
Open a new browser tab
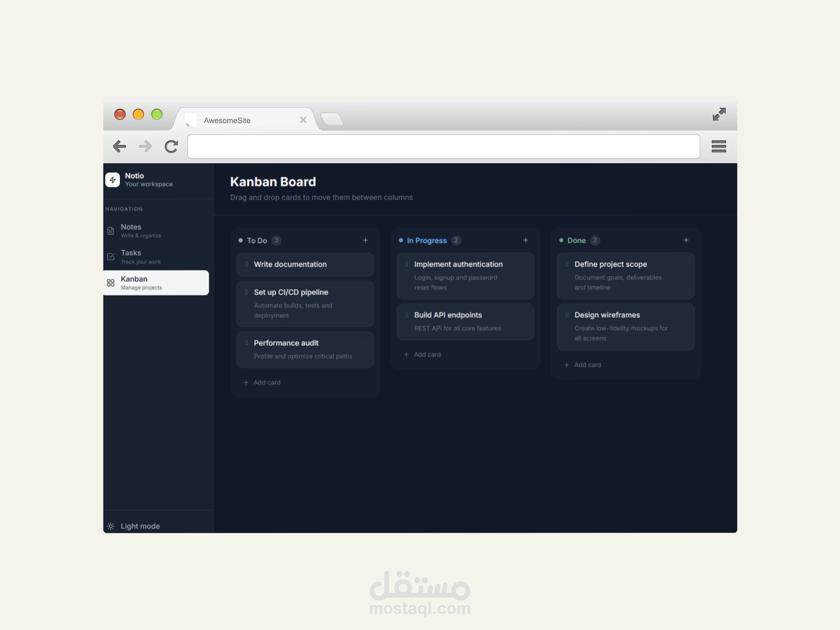[332, 119]
